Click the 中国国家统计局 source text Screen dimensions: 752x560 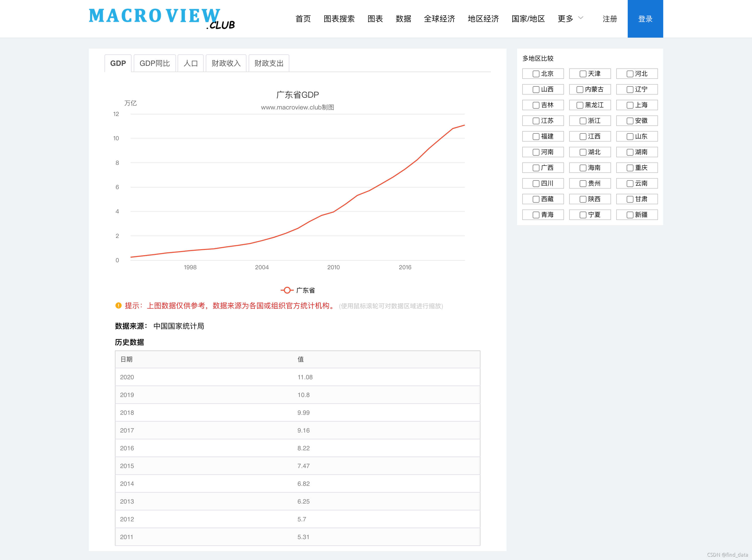[x=179, y=326]
